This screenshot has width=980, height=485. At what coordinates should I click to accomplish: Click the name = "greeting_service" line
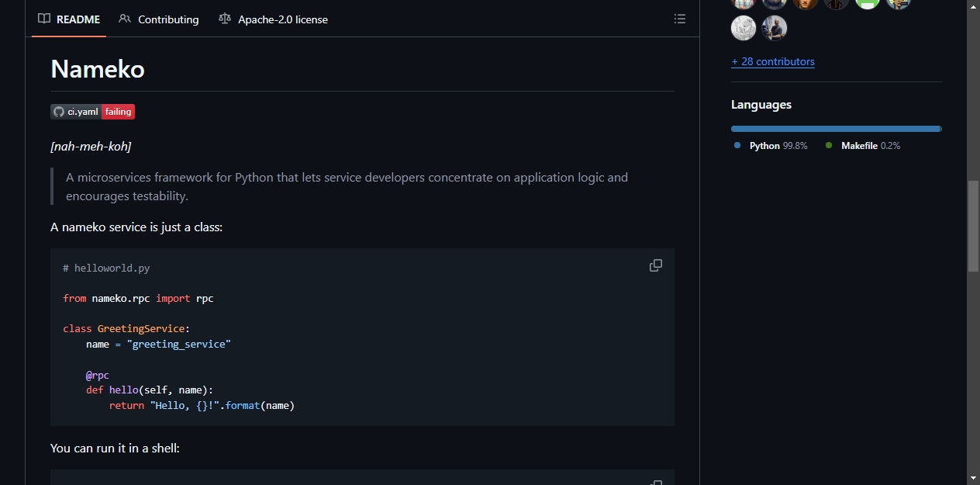coord(158,344)
